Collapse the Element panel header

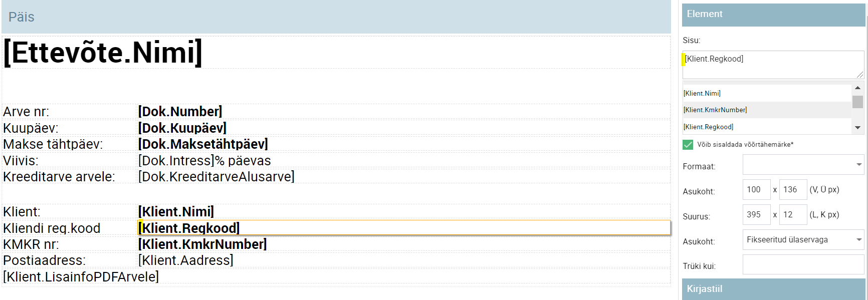tap(774, 15)
